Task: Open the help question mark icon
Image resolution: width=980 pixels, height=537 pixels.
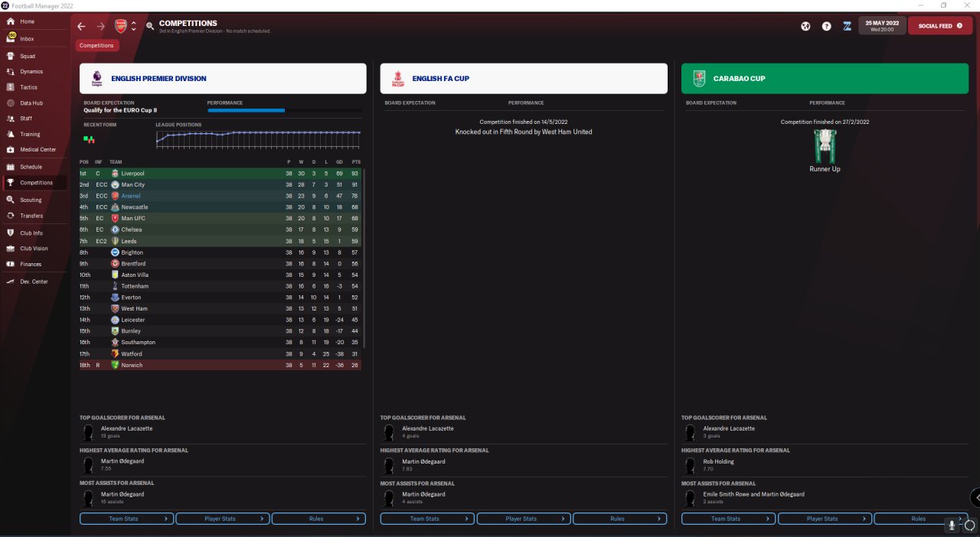Action: click(827, 26)
